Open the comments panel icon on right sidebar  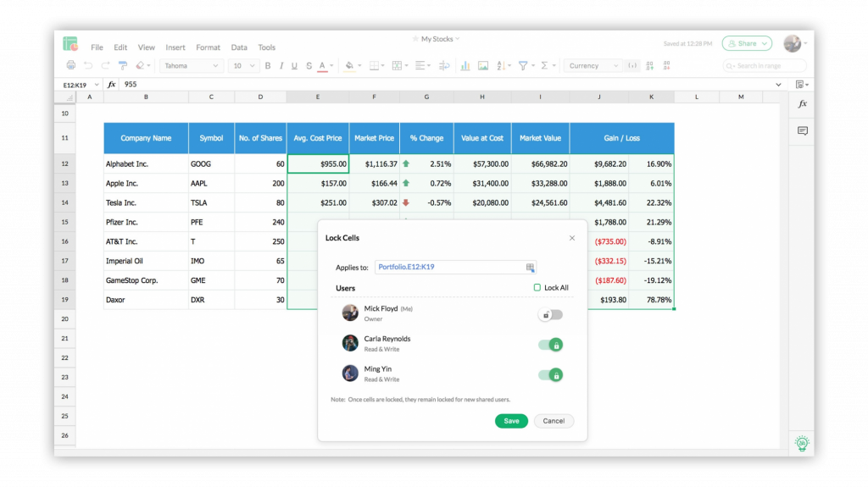[802, 131]
